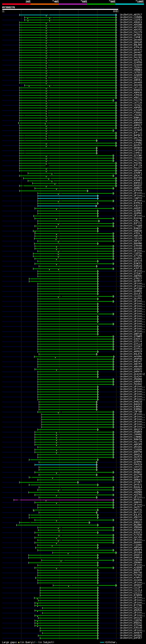Open the UniRef100_P41381 label
The width and height of the screenshot is (146, 644).
[131, 163]
